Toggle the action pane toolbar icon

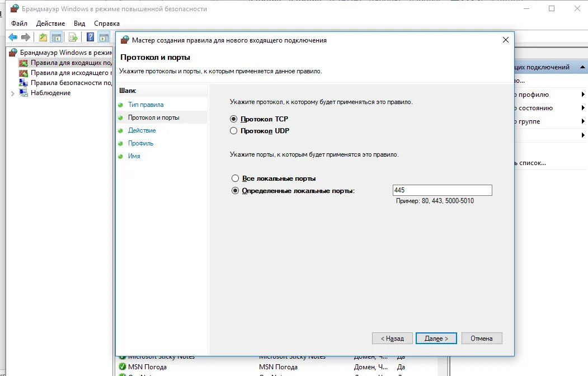tap(104, 37)
